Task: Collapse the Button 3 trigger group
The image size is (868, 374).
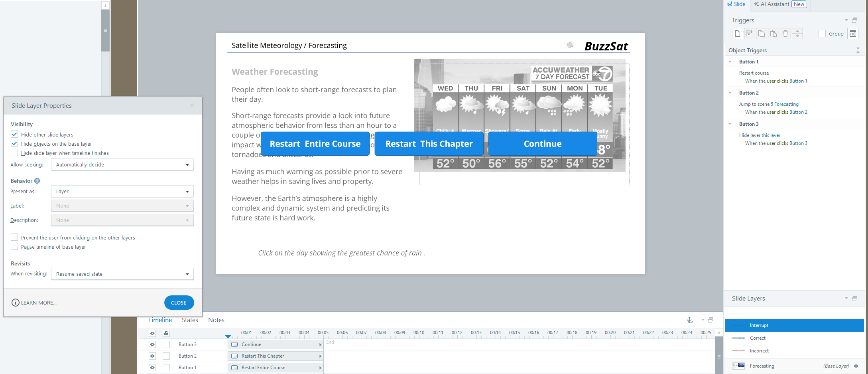Action: point(730,124)
